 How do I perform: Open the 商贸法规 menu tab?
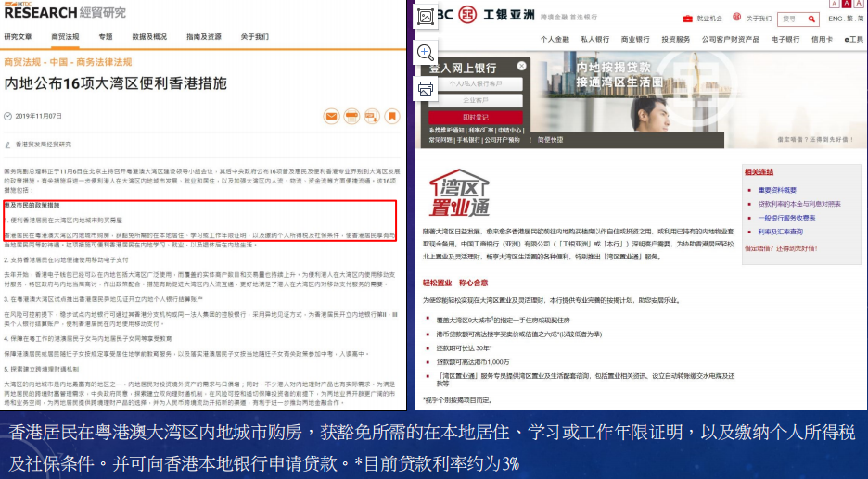coord(65,36)
